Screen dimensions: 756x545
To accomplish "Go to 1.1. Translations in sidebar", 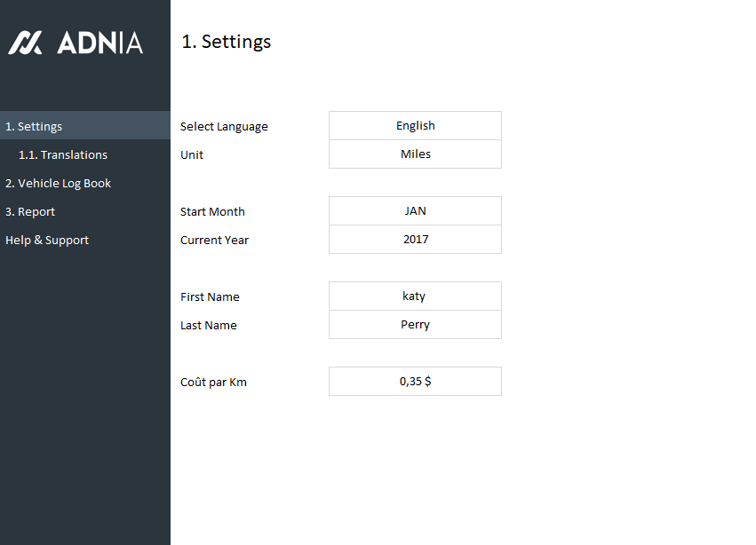I will [x=63, y=154].
